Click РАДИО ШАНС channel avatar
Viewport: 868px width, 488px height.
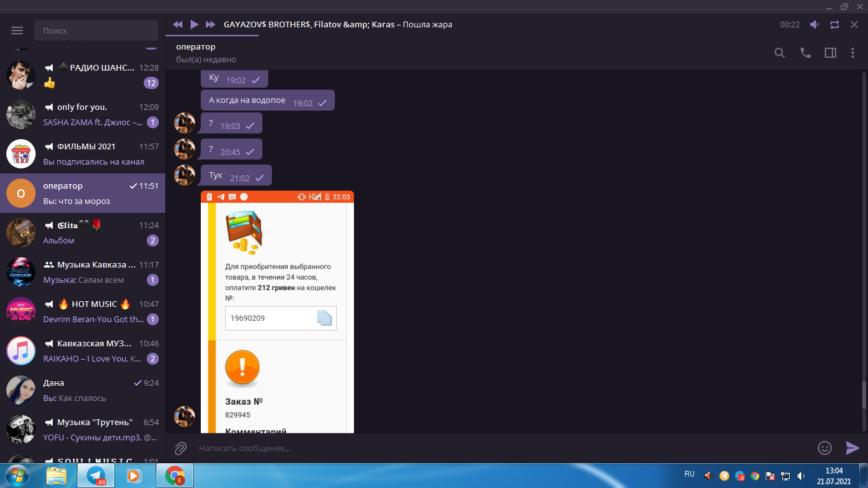click(21, 75)
